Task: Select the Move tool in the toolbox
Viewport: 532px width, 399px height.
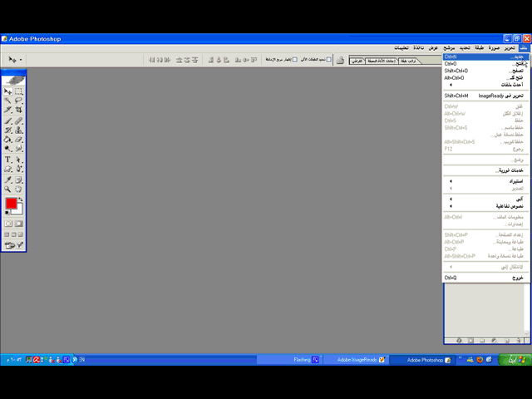Action: (8, 91)
